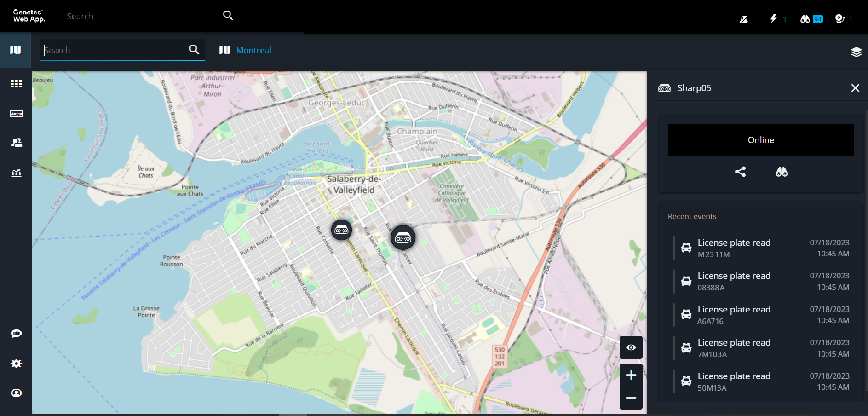The width and height of the screenshot is (868, 416).
Task: Open the settings gear in sidebar
Action: pyautogui.click(x=16, y=363)
